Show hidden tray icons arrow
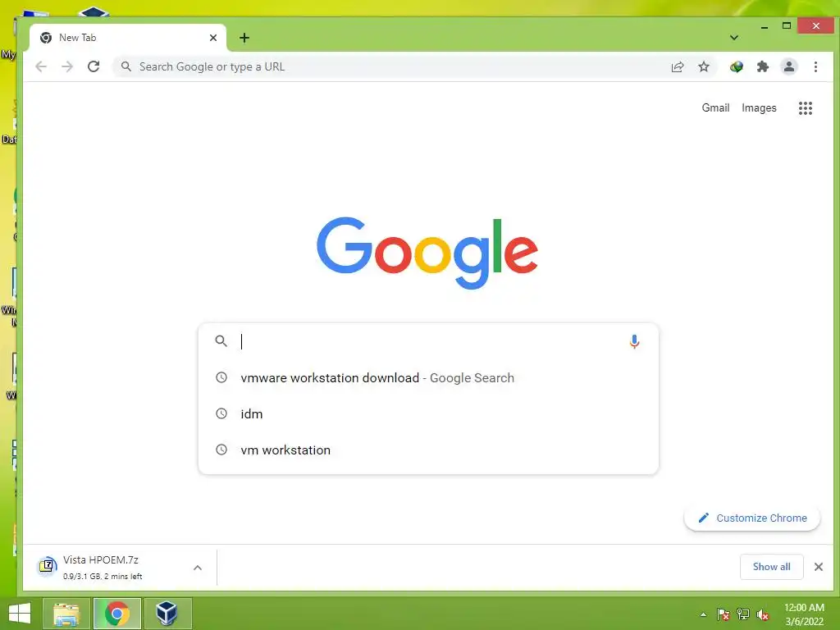This screenshot has height=630, width=840. point(703,614)
